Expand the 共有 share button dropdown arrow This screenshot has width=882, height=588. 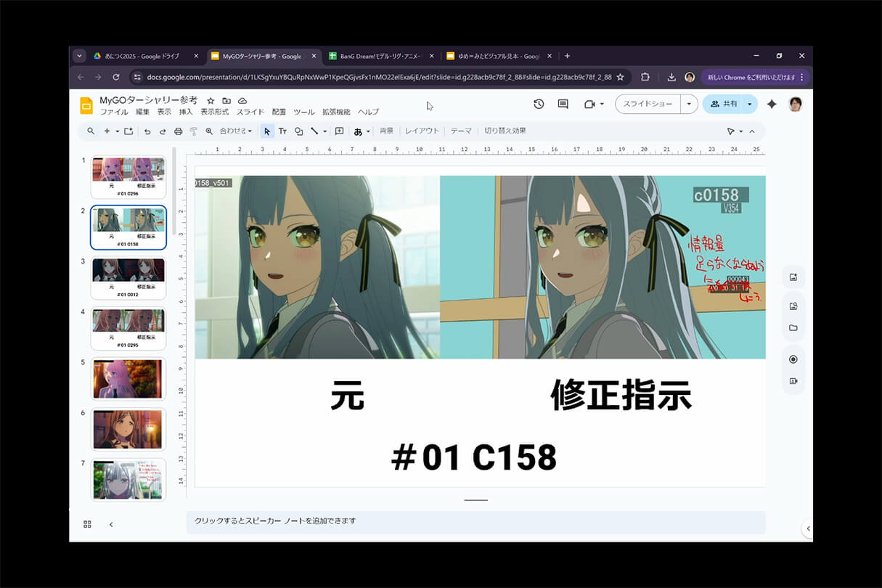[750, 104]
